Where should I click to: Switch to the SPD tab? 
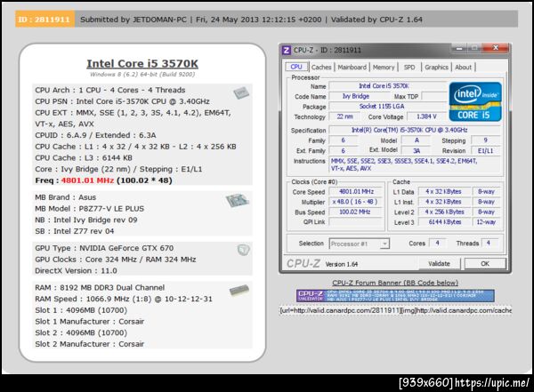(409, 68)
